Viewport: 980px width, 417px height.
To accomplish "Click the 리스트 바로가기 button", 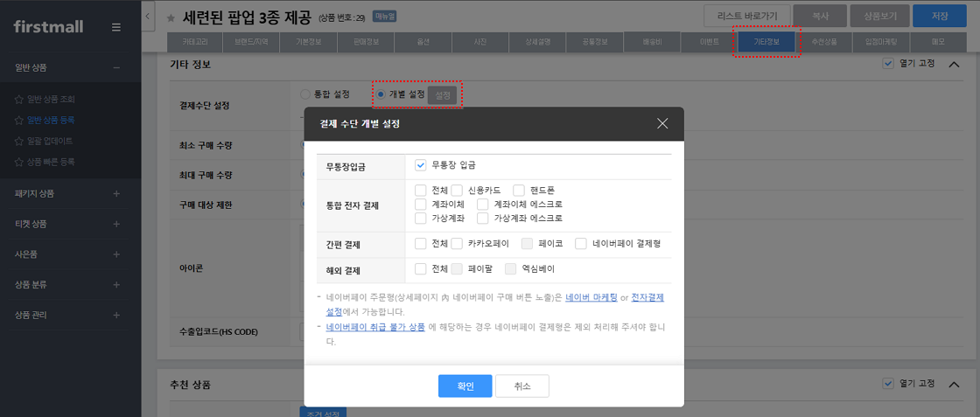I will [747, 16].
